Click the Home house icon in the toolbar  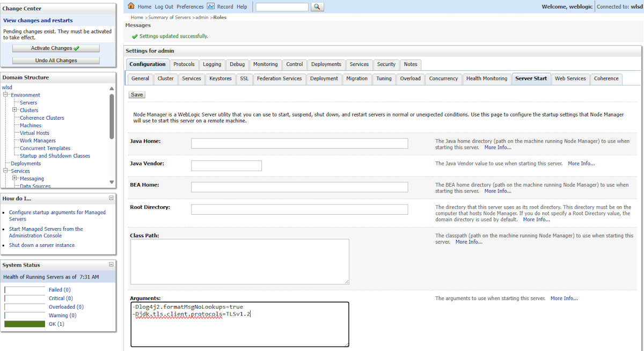[130, 6]
